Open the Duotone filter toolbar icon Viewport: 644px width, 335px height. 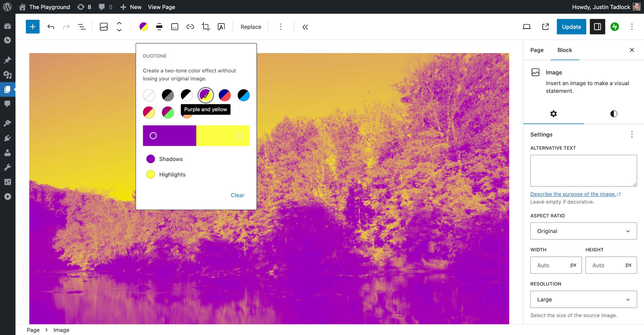(x=144, y=27)
